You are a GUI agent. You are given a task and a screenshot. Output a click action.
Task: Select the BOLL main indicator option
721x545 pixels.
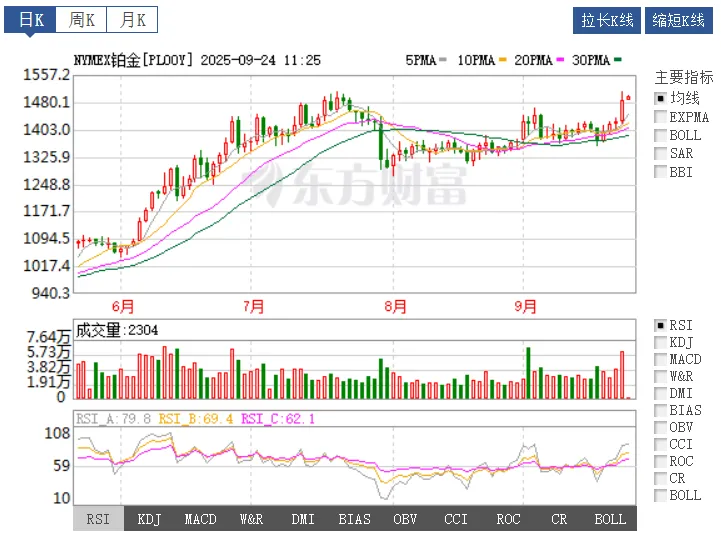coord(660,135)
